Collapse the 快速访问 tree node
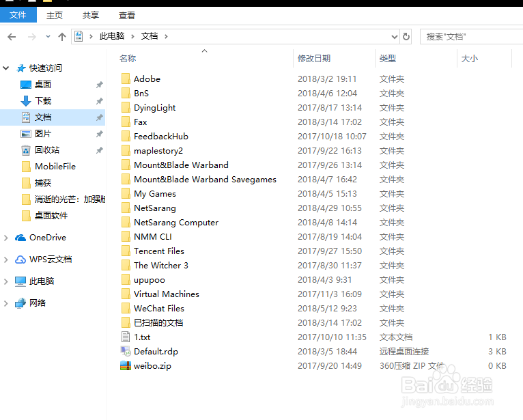The image size is (523, 420). point(6,68)
